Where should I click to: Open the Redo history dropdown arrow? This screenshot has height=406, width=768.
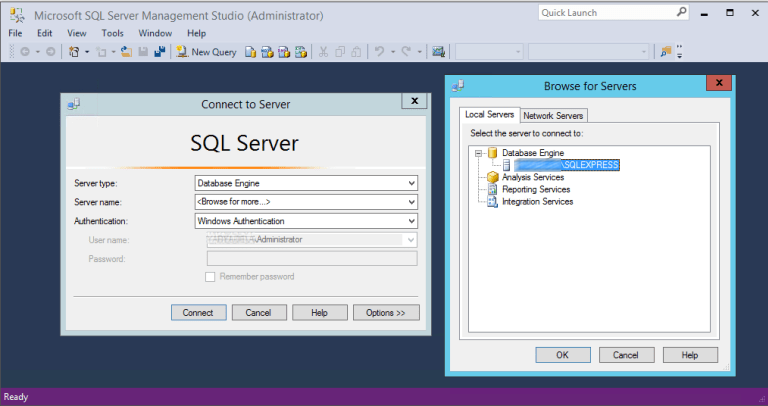click(420, 51)
